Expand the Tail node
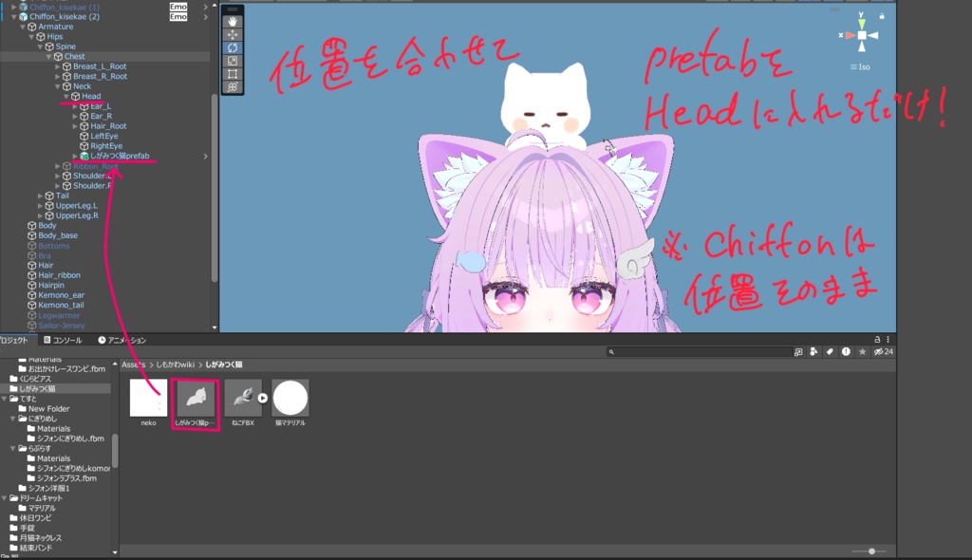Screen dimensions: 972x560 (x=40, y=196)
